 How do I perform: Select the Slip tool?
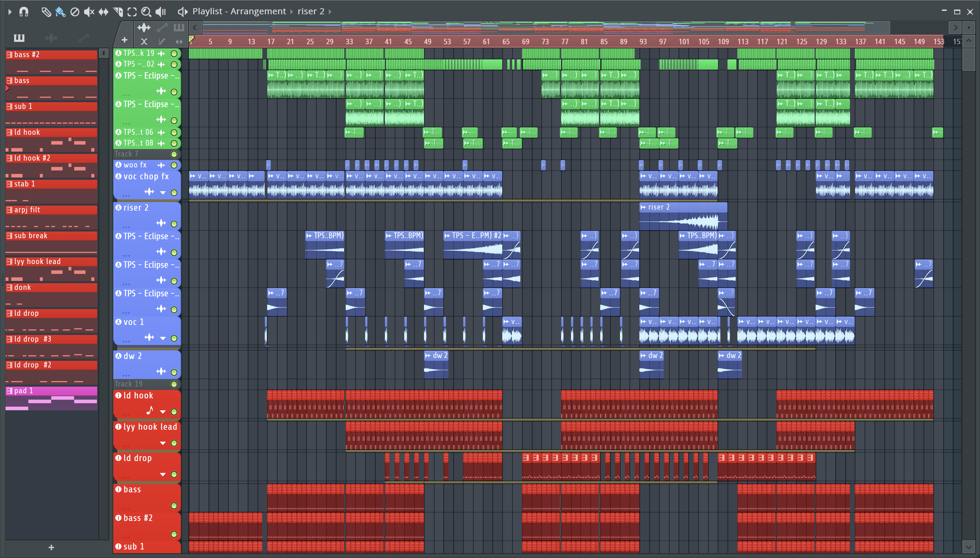pyautogui.click(x=103, y=12)
